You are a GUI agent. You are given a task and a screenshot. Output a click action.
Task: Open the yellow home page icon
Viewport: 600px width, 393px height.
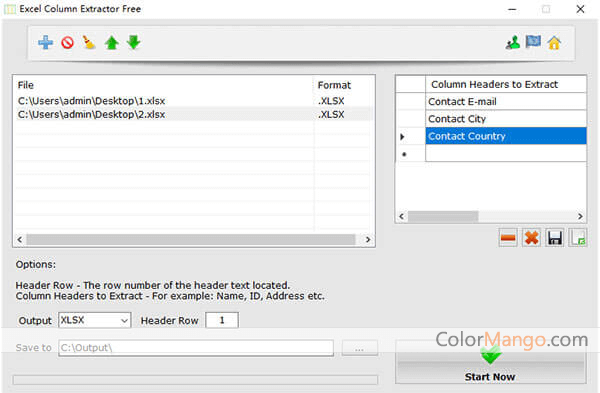tap(554, 42)
